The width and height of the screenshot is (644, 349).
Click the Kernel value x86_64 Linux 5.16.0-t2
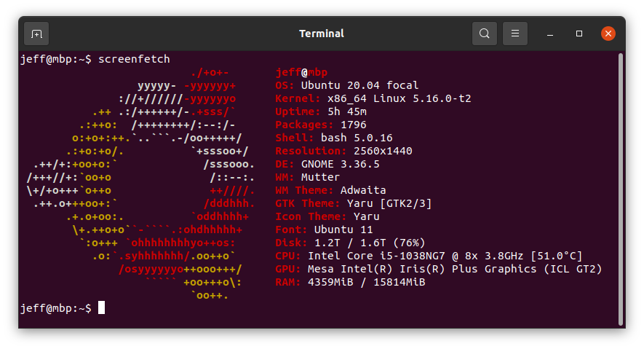(x=399, y=98)
